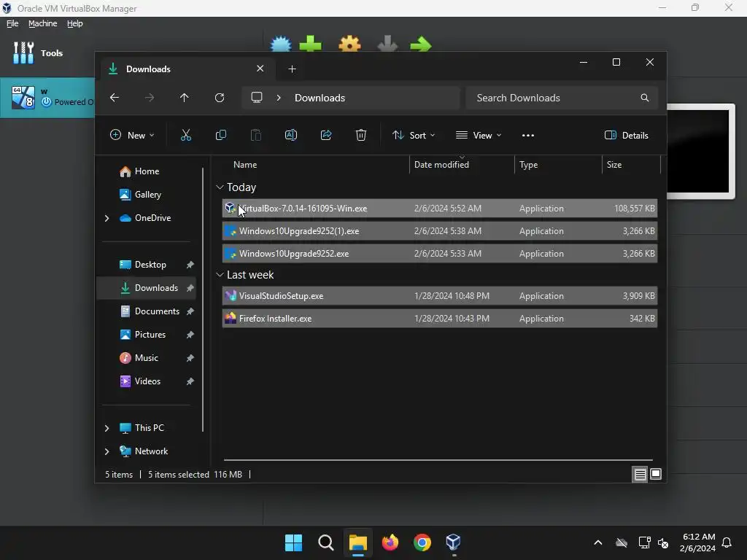
Task: Open Help menu in VirtualBox Manager
Action: coord(75,23)
